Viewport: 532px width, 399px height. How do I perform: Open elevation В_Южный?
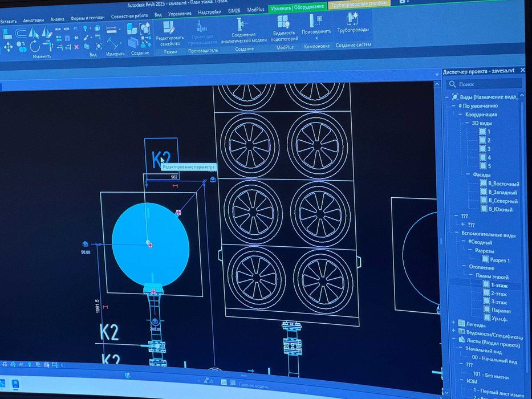(497, 209)
